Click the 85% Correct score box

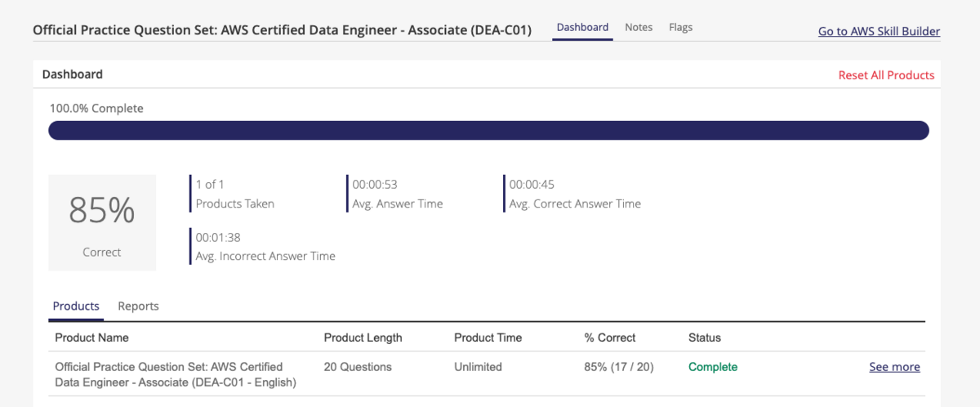point(102,222)
